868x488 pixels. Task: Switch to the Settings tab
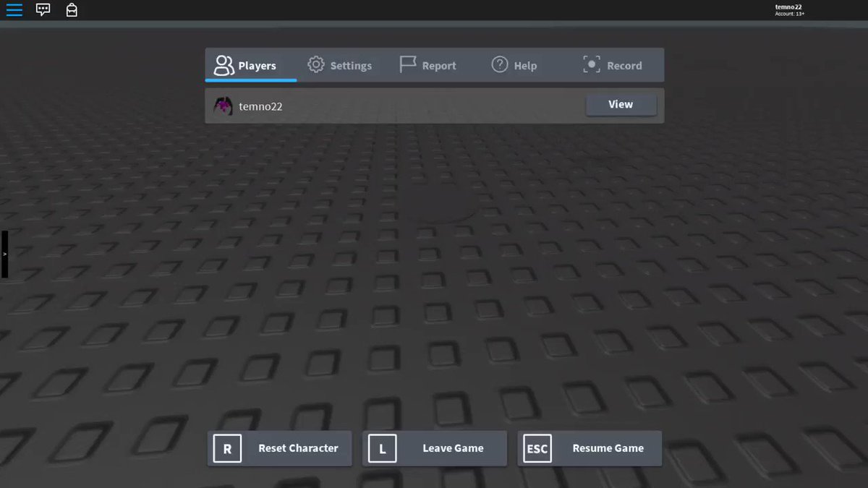coord(343,65)
